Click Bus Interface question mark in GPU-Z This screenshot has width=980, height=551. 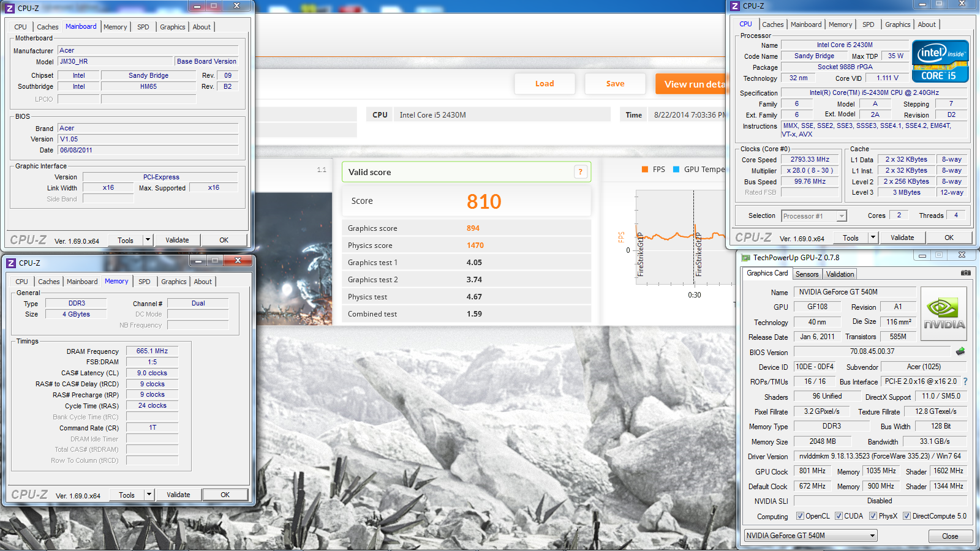[965, 381]
